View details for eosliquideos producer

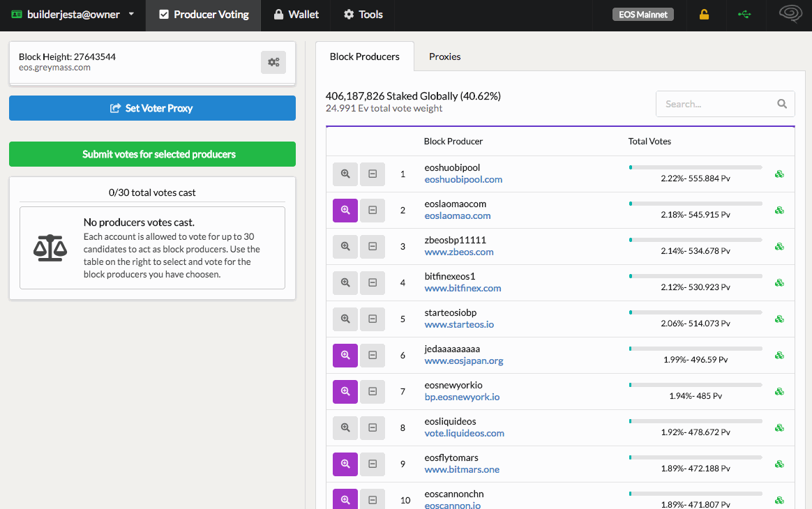click(x=345, y=427)
